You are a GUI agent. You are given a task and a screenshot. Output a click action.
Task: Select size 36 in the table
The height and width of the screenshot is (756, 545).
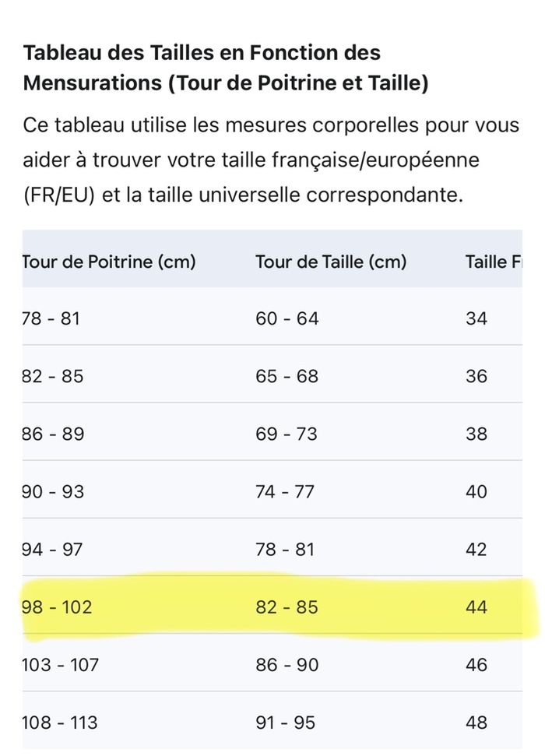click(x=476, y=376)
